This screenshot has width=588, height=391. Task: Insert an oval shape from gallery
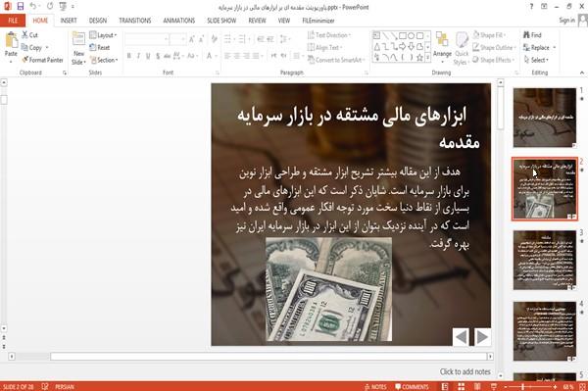pyautogui.click(x=411, y=36)
